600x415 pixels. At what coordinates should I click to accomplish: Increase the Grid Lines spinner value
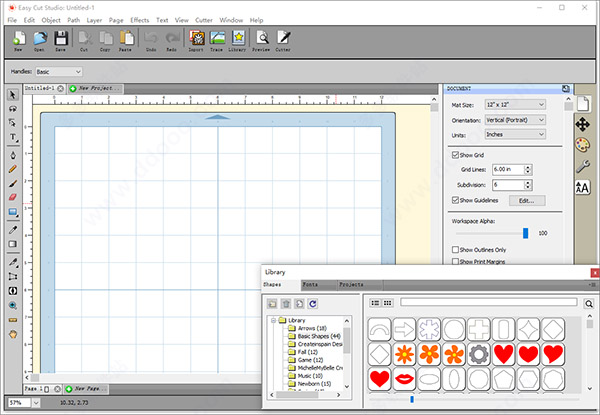point(528,167)
